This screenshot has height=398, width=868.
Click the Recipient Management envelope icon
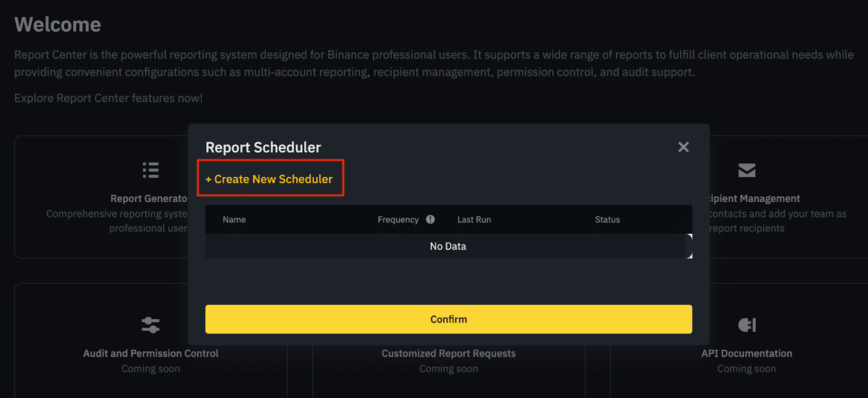746,170
